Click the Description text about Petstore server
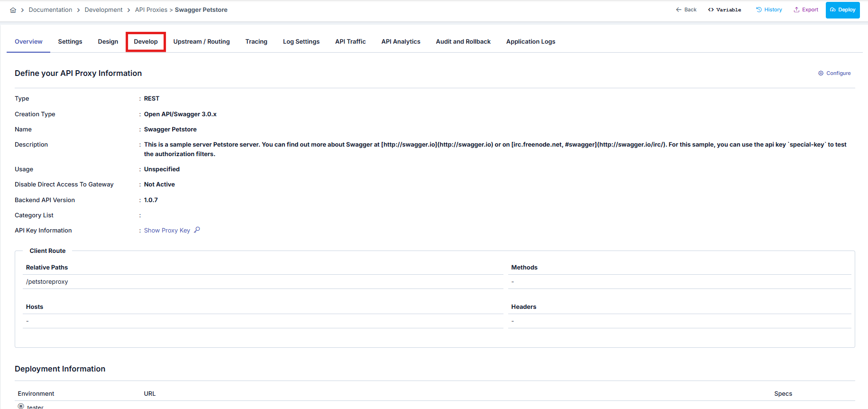This screenshot has width=868, height=409. click(495, 149)
